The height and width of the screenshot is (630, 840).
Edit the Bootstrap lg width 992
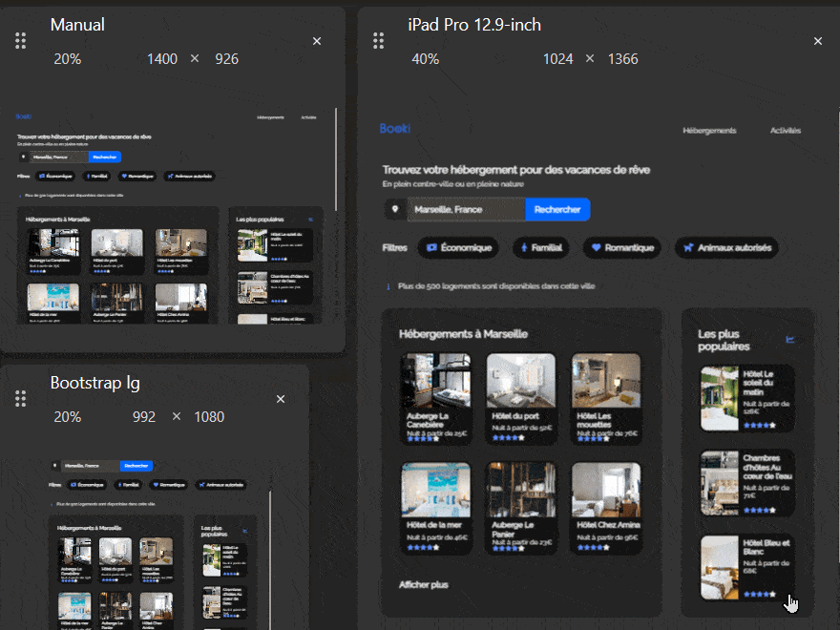(x=144, y=417)
